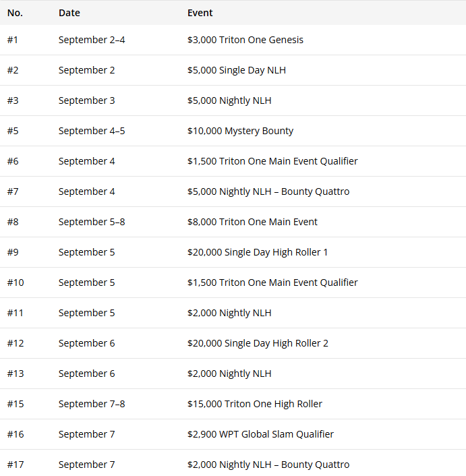Click $20,000 Single Day High Roller 2
This screenshot has width=466, height=476.
pyautogui.click(x=258, y=343)
